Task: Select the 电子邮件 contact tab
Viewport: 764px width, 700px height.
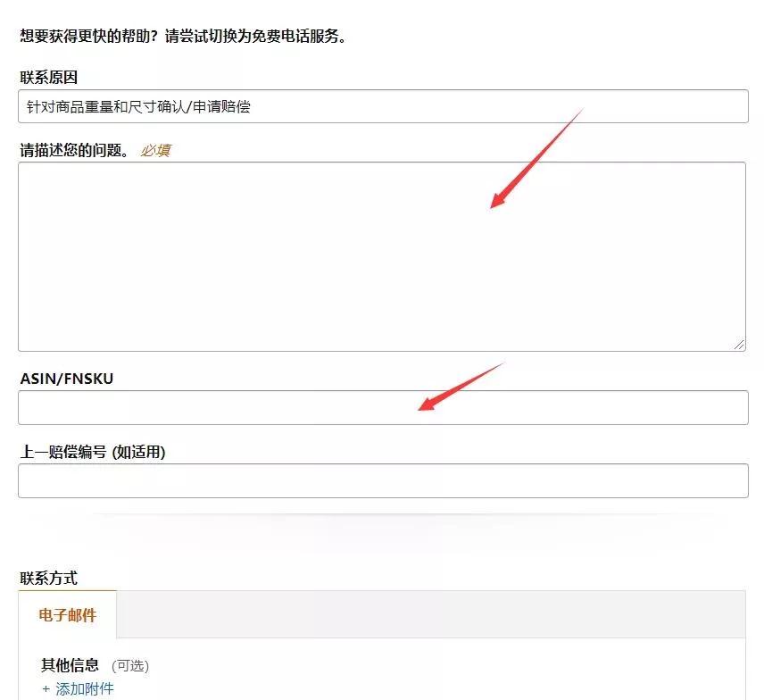Action: [x=68, y=614]
